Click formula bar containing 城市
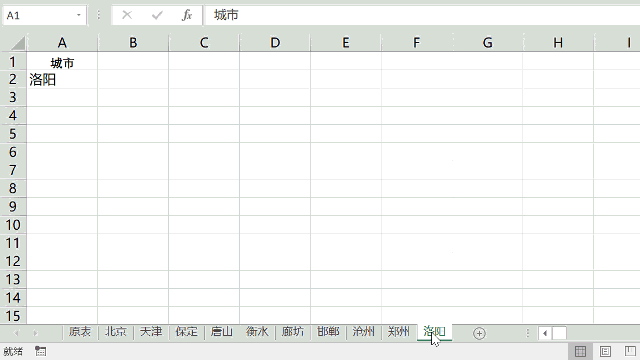This screenshot has height=360, width=640. 422,15
